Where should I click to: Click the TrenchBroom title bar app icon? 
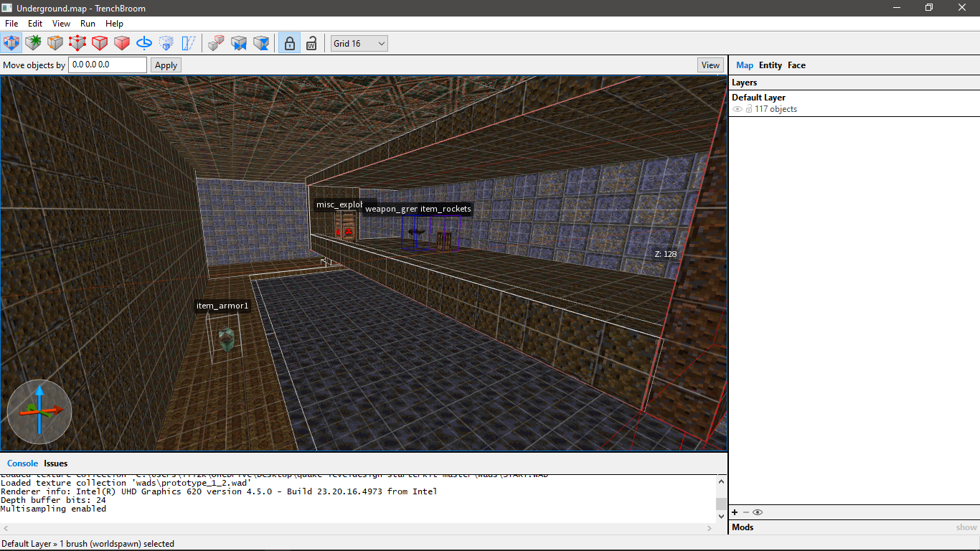(7, 7)
